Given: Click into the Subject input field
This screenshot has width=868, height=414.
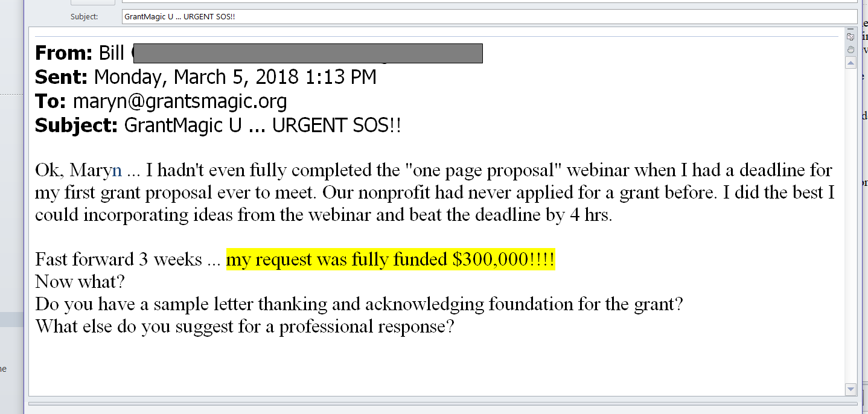Looking at the screenshot, I should [x=489, y=16].
